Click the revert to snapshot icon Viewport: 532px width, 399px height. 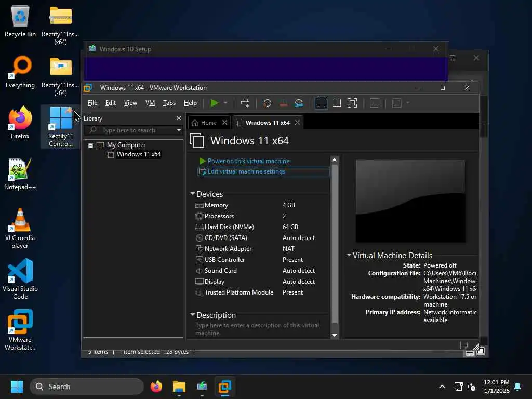click(283, 103)
